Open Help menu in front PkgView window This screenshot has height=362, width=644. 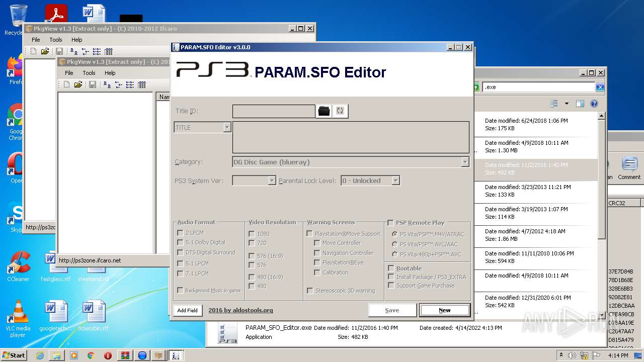tap(110, 73)
